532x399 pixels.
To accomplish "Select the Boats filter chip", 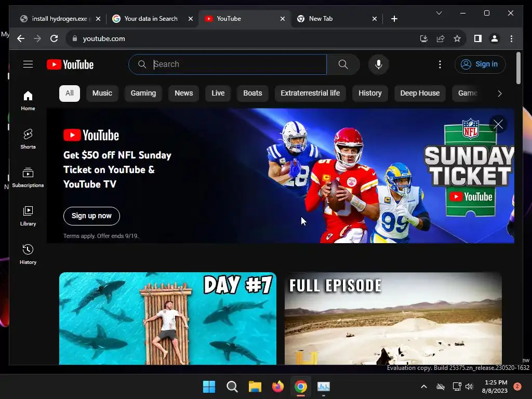I will click(252, 94).
